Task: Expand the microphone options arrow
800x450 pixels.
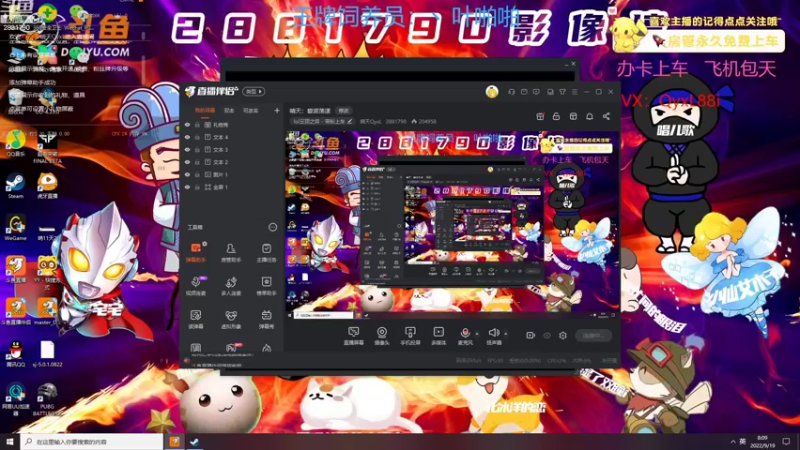Action: click(x=477, y=334)
